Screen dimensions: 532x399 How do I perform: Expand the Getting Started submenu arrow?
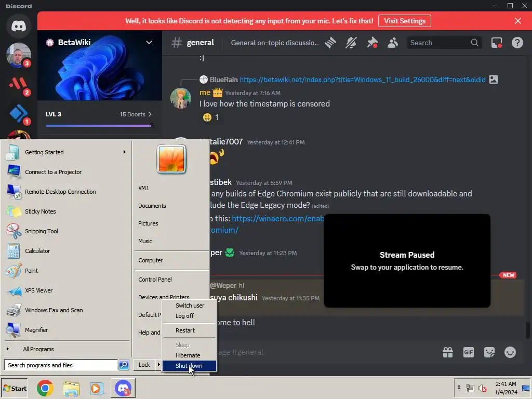[125, 152]
